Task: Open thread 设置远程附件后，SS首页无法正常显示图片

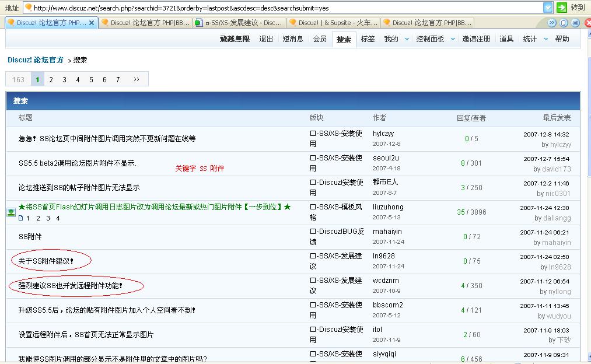Action: (86, 335)
